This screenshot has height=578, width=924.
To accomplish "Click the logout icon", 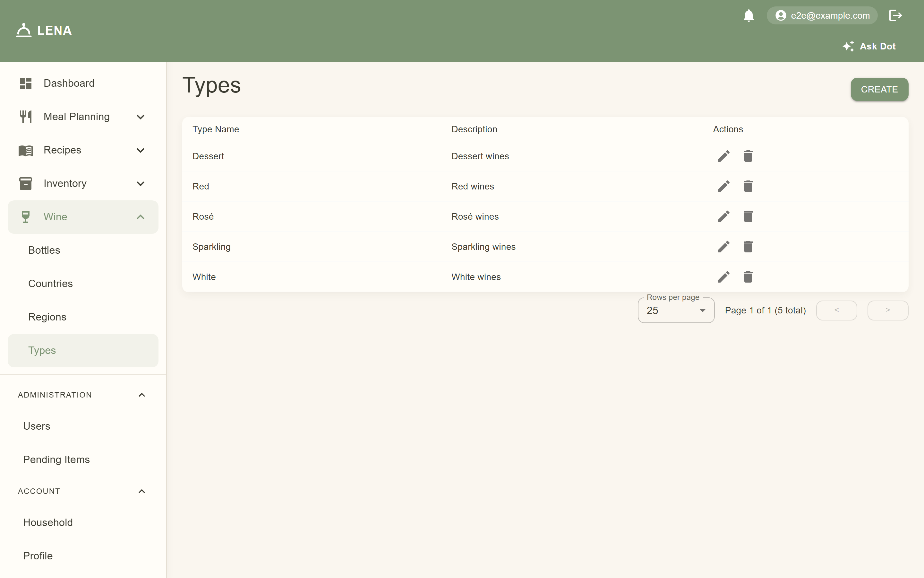I will point(895,16).
